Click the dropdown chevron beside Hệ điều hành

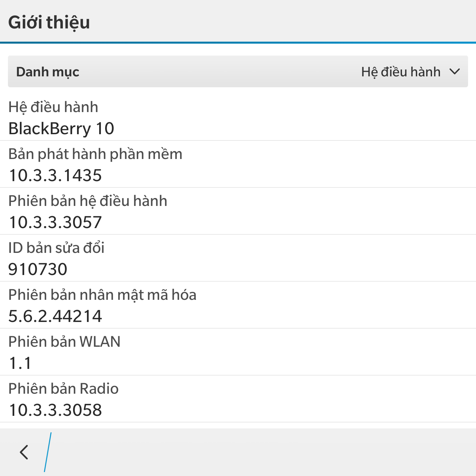click(x=455, y=71)
